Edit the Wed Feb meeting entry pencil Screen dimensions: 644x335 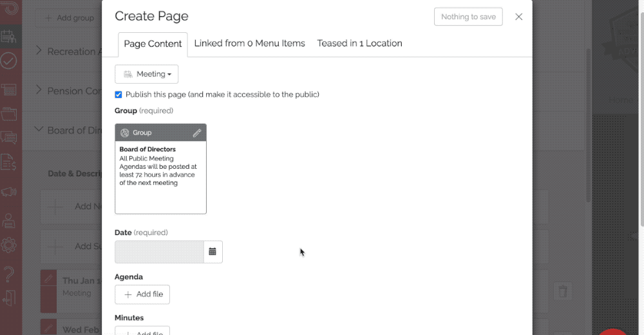(x=48, y=328)
